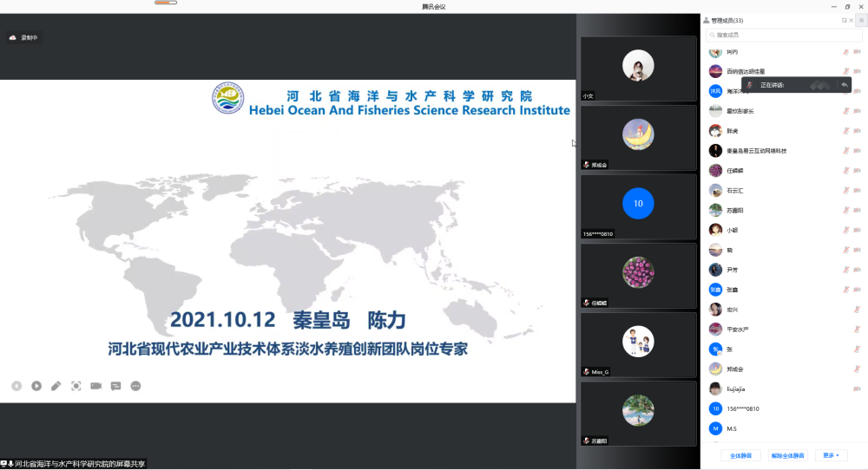This screenshot has height=470, width=868.
Task: Select video tile of 156****0810
Action: tap(638, 206)
